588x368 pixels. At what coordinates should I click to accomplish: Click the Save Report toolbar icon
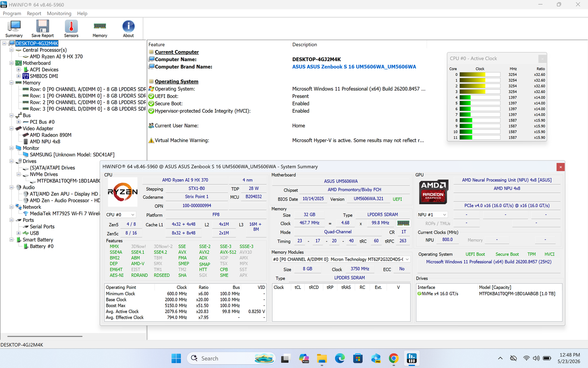43,29
